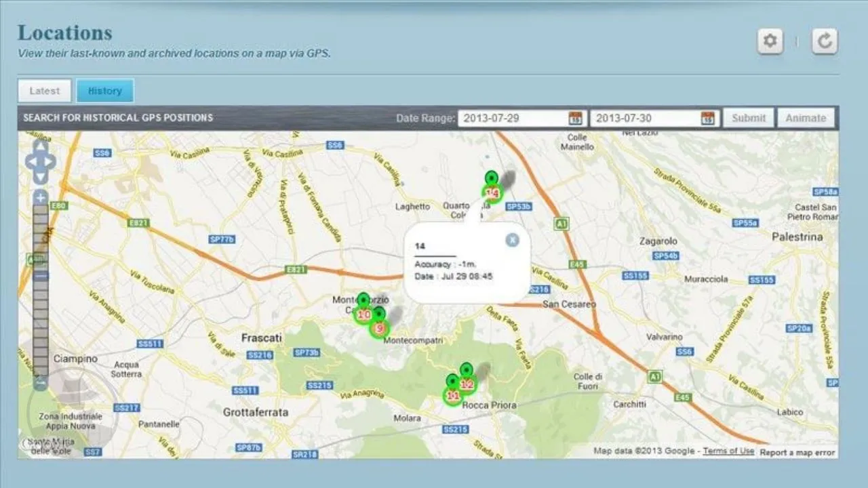Screen dimensions: 868x488
Task: Select the History tab
Action: pyautogui.click(x=105, y=91)
